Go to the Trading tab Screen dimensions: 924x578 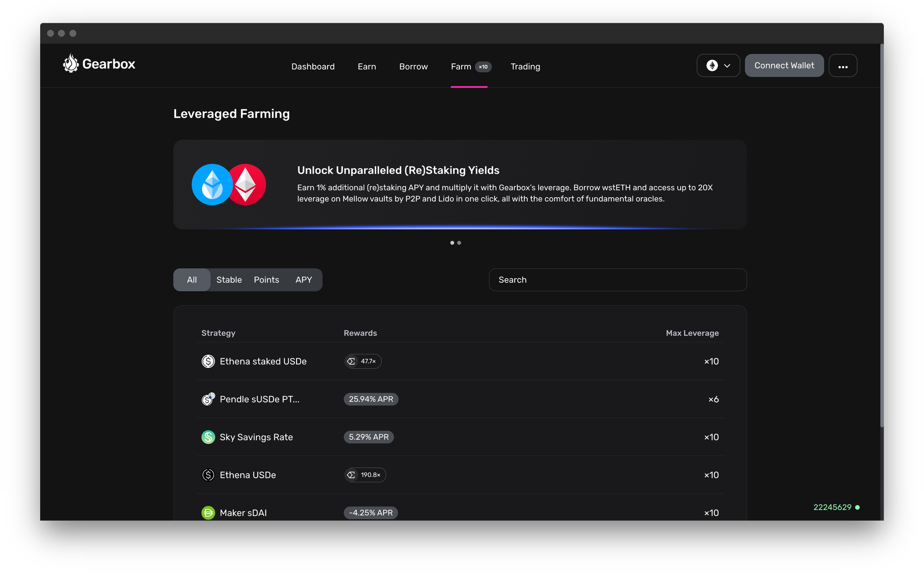[x=525, y=67]
